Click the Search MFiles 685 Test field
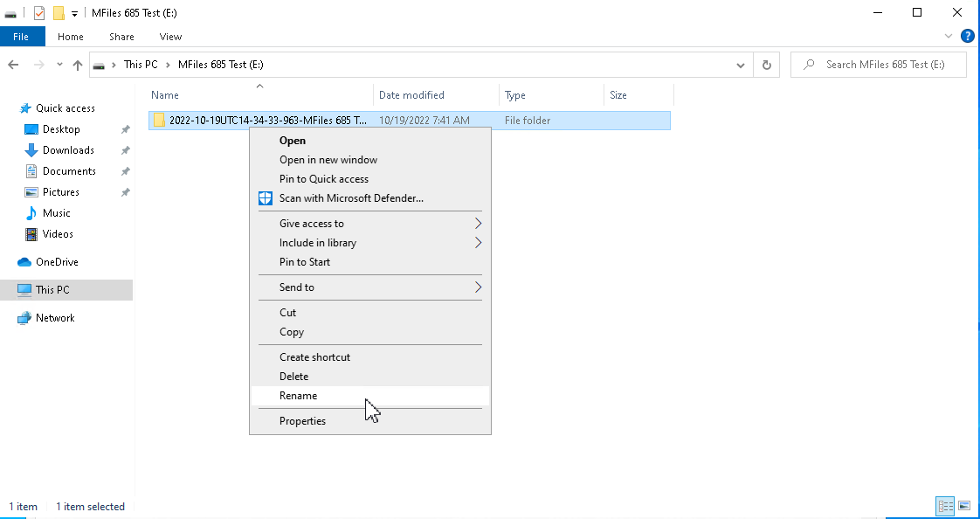 878,65
